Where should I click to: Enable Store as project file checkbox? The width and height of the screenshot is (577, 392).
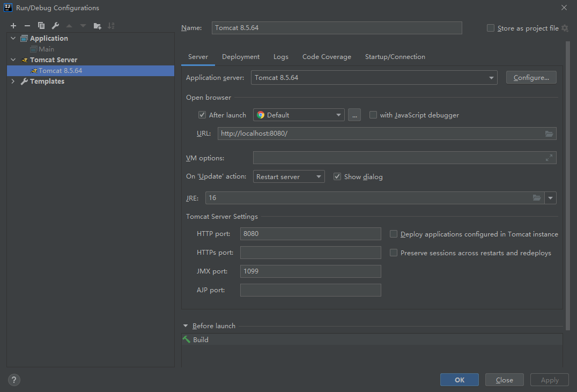coord(491,28)
